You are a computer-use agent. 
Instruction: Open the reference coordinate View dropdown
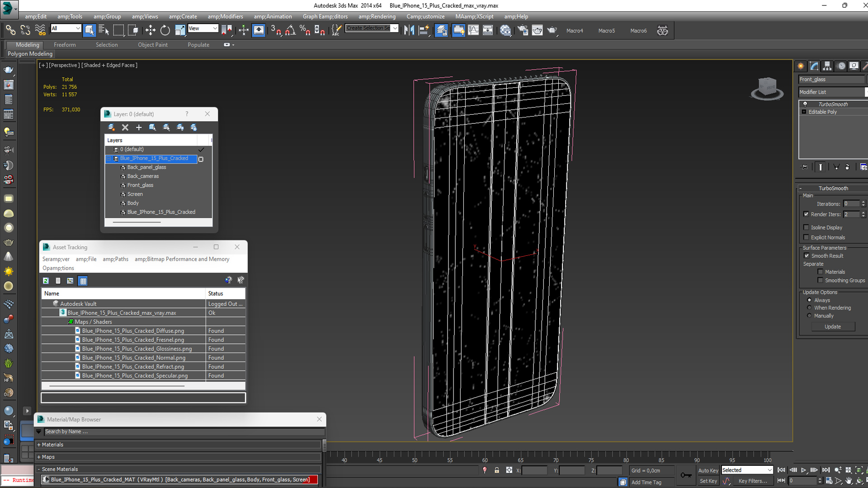203,28
